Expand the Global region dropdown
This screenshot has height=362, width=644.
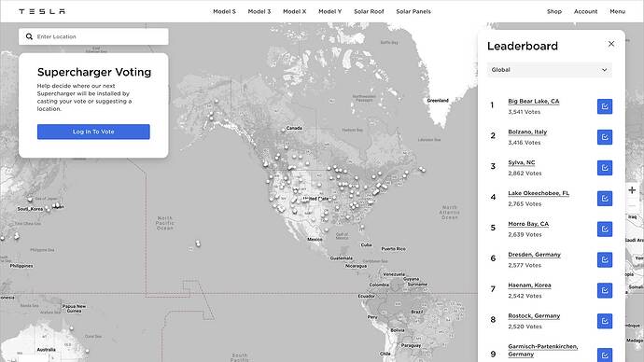(549, 70)
